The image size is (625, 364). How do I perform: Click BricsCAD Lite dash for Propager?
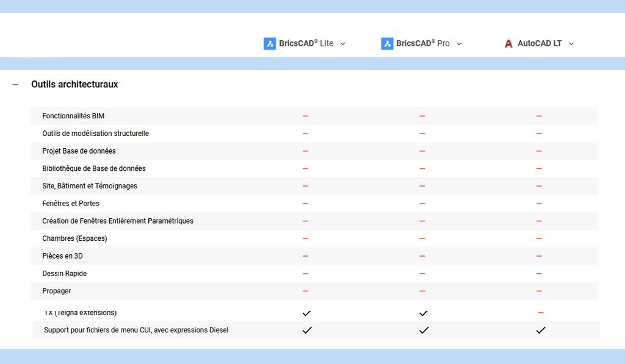(305, 291)
